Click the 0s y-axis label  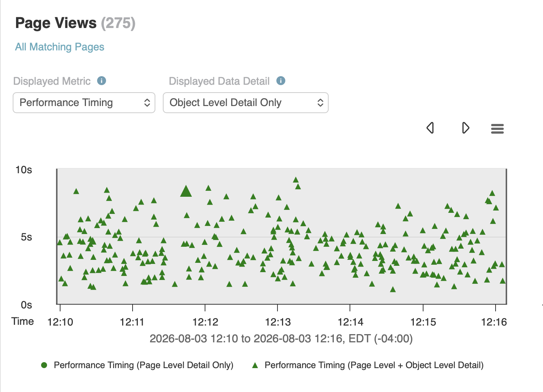pos(27,305)
